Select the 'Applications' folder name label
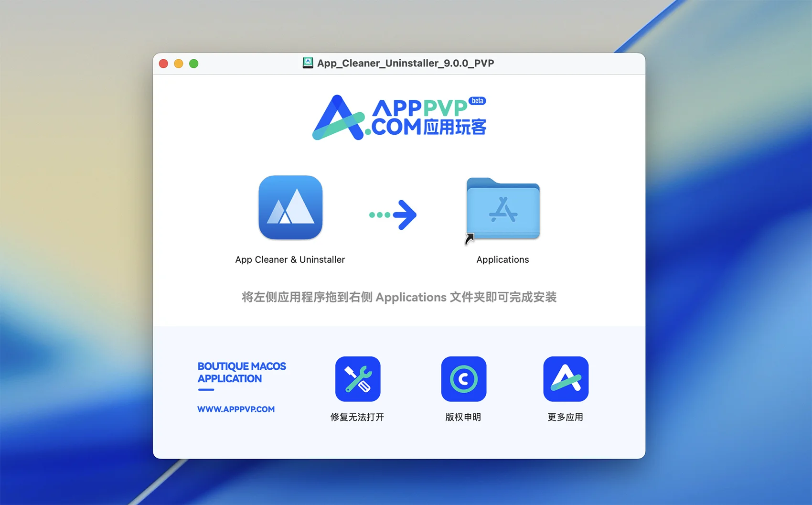The width and height of the screenshot is (812, 505). [x=502, y=259]
